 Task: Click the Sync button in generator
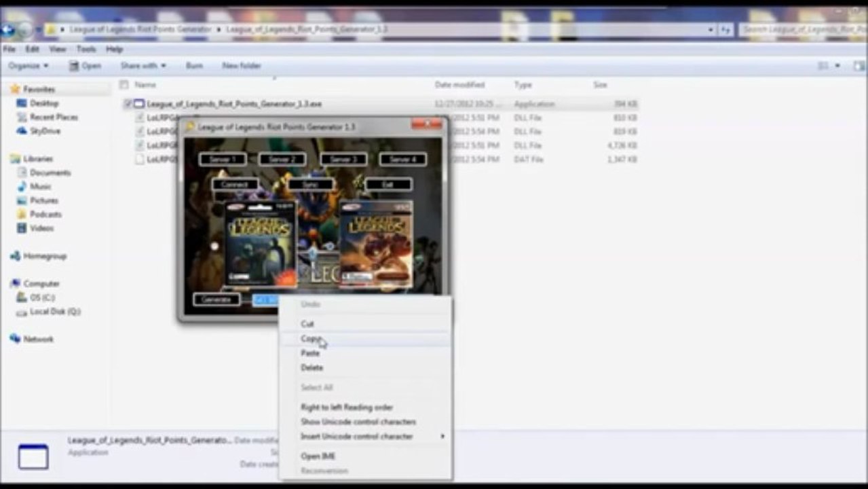click(x=311, y=184)
